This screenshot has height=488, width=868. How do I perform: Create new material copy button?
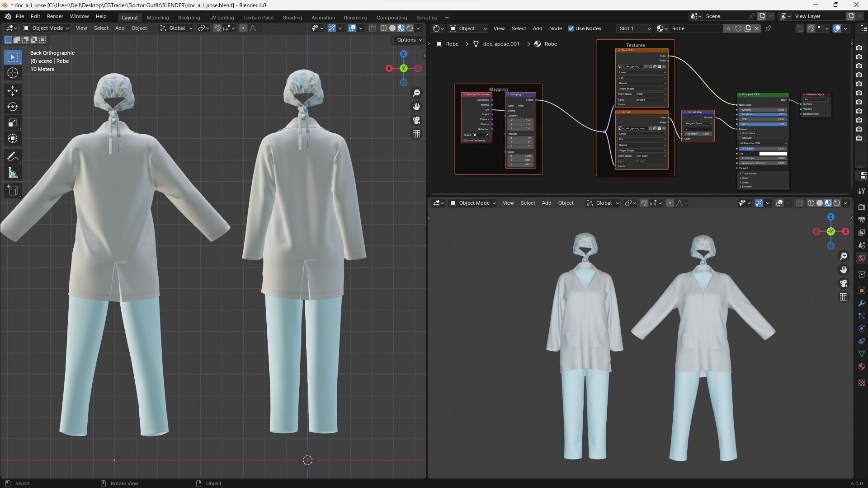[x=747, y=28]
